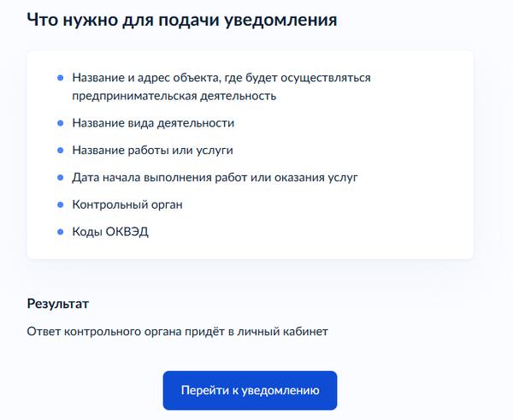Screen dimensions: 513x420
Task: Click the "Коды ОКВЭД" list item text
Action: pyautogui.click(x=110, y=232)
